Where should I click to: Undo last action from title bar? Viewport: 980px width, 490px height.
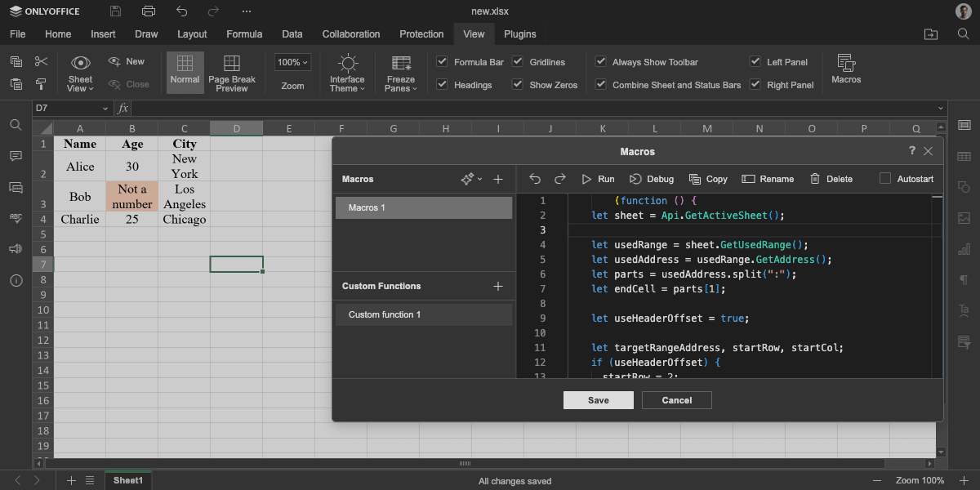181,11
